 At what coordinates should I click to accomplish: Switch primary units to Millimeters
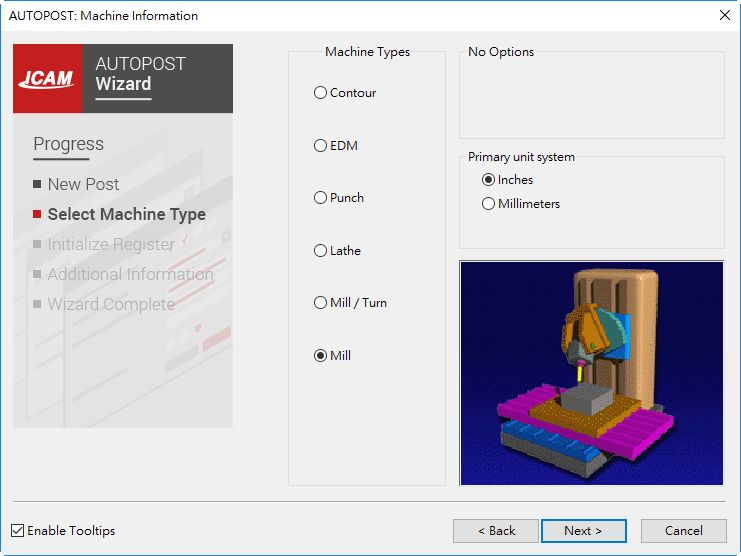489,204
